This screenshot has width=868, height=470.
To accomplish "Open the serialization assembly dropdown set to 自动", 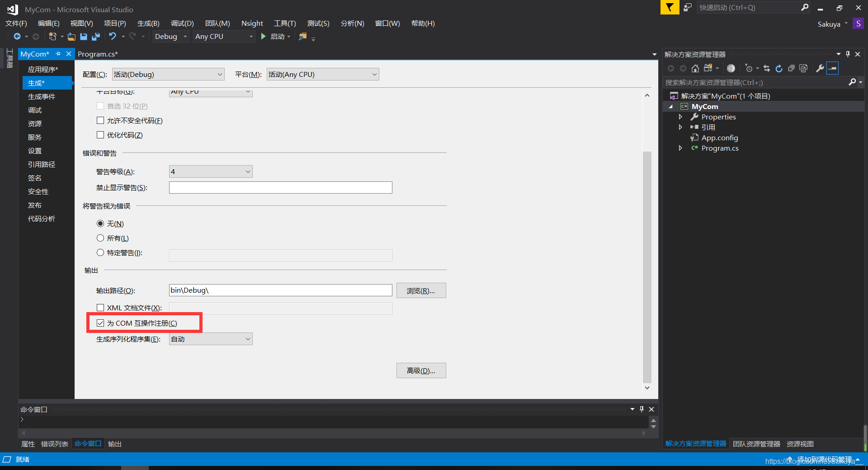I will (x=211, y=339).
